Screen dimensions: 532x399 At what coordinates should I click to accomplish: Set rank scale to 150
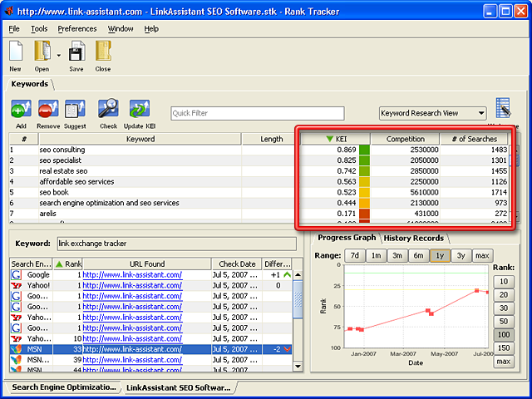click(x=504, y=348)
